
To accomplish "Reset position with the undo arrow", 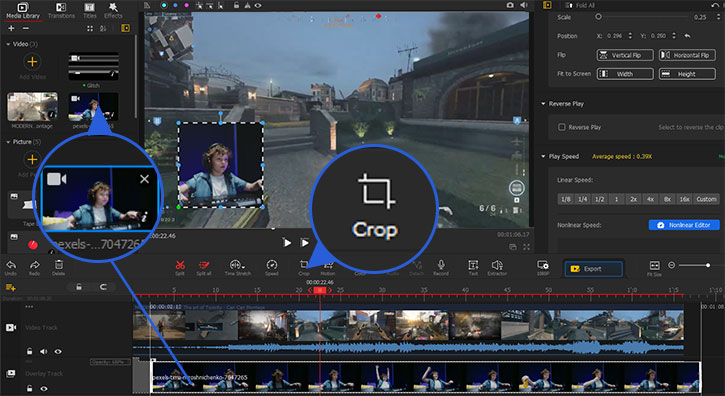I will 688,36.
